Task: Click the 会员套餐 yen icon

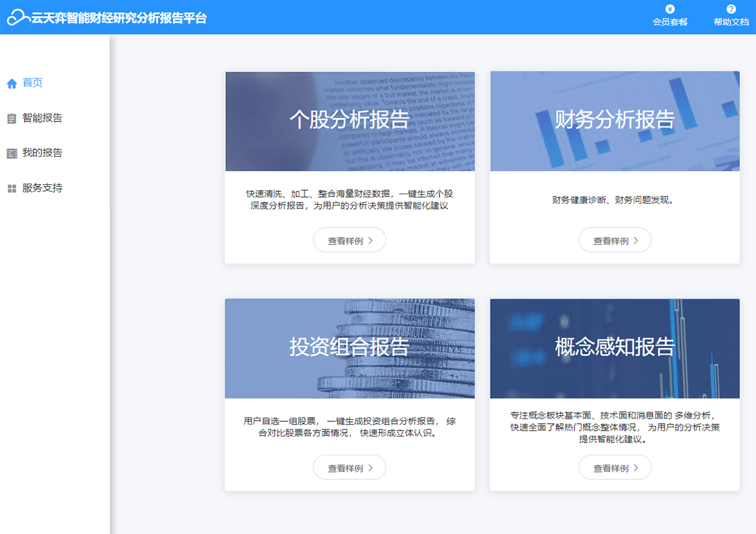Action: coord(670,9)
